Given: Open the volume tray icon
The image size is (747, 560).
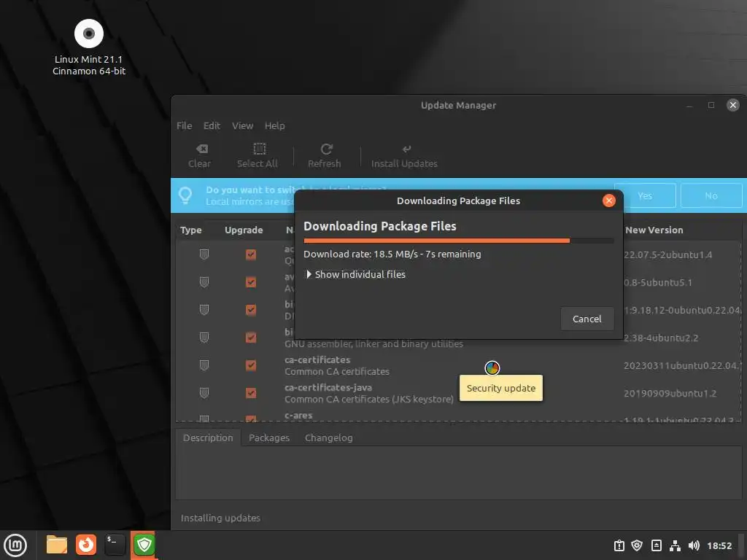Looking at the screenshot, I should point(694,545).
